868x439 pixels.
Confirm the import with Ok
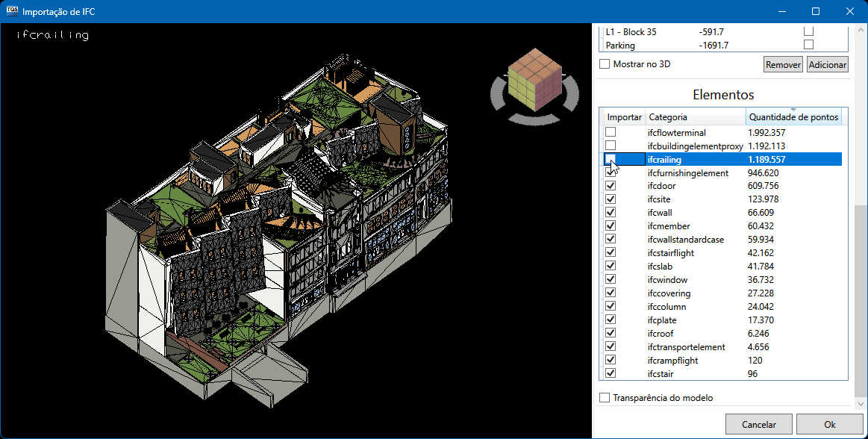[x=829, y=424]
